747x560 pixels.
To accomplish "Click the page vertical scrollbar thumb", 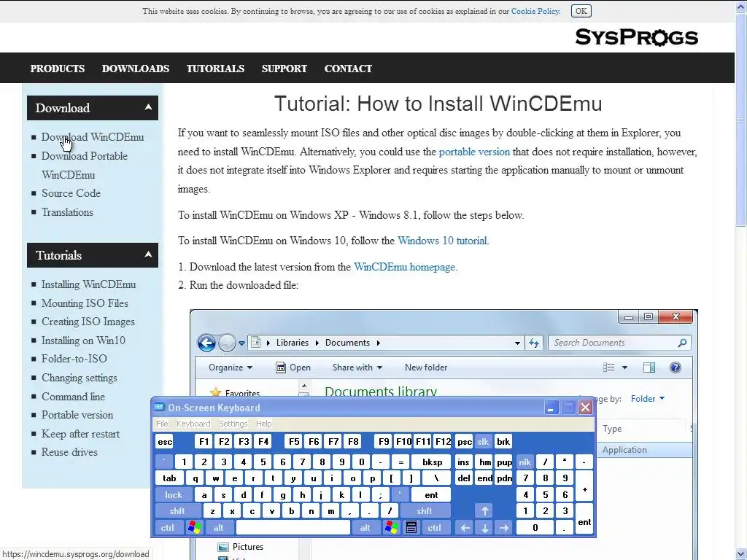I will [741, 120].
